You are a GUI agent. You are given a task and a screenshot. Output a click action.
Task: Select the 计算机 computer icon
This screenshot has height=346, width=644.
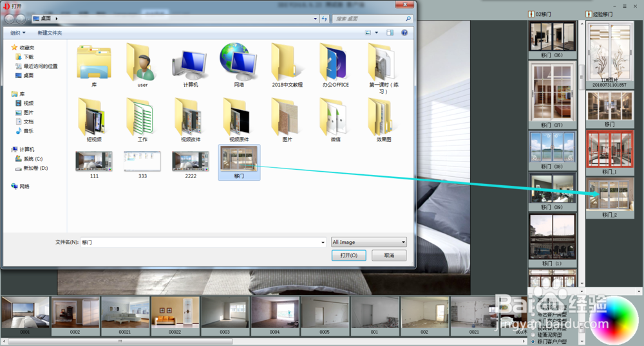[190, 65]
